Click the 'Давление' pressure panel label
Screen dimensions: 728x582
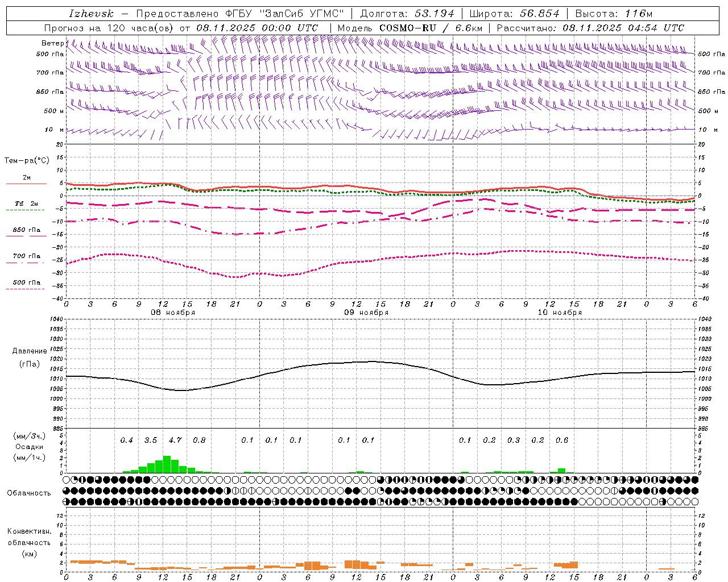pos(28,351)
